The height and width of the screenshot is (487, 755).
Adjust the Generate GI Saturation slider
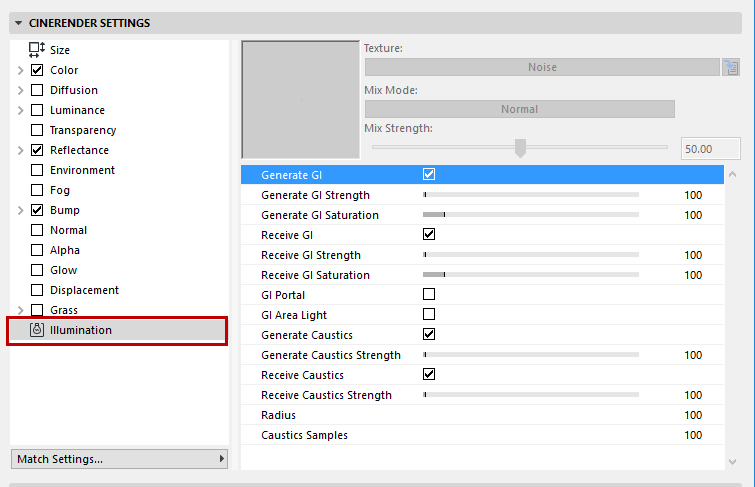pyautogui.click(x=530, y=215)
